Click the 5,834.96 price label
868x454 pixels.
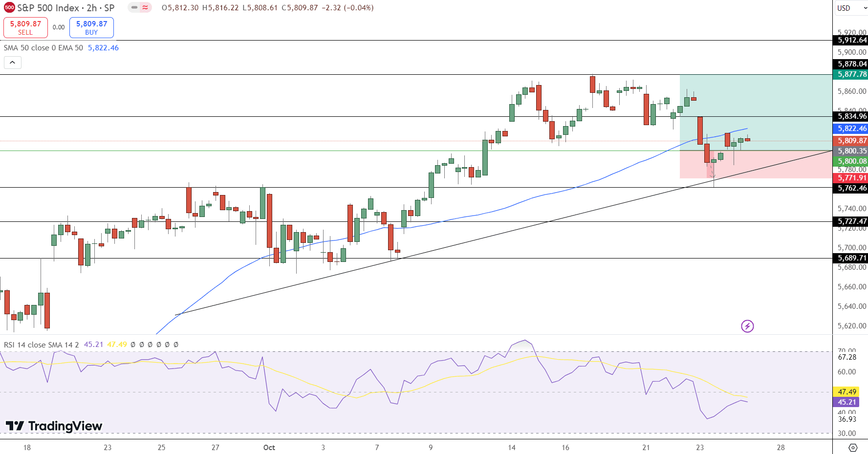(850, 116)
